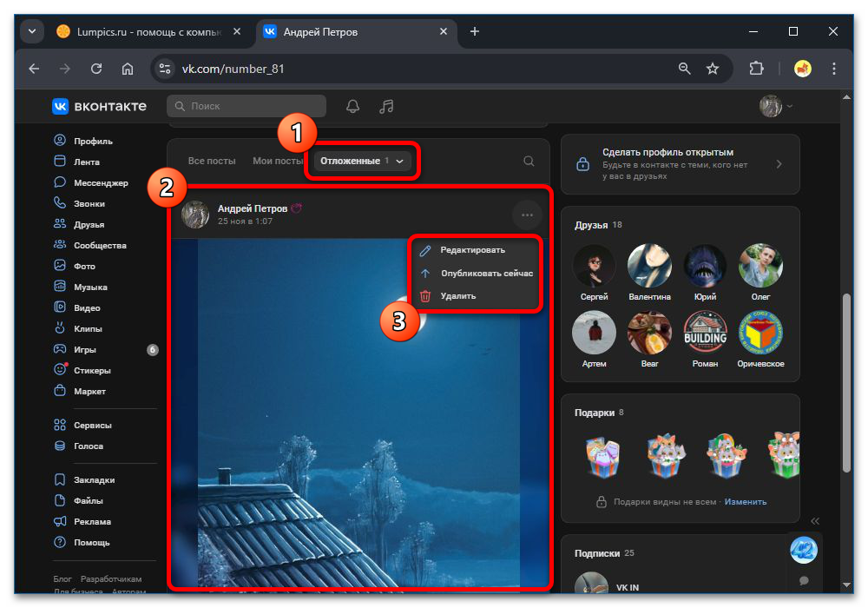Screen dimensions: 868x608
Task: Choose Опубликовать сейчас from post menu
Action: 477,273
